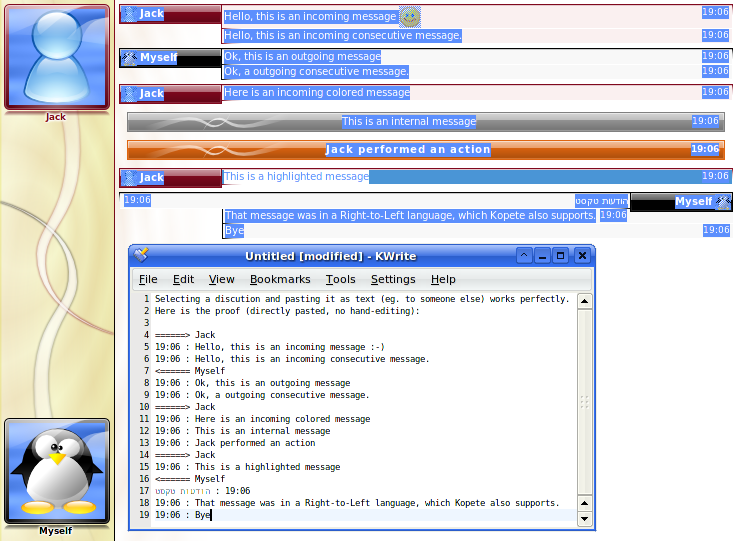Click 'Jack performed an action' orange bar
The image size is (737, 541).
pyautogui.click(x=425, y=150)
